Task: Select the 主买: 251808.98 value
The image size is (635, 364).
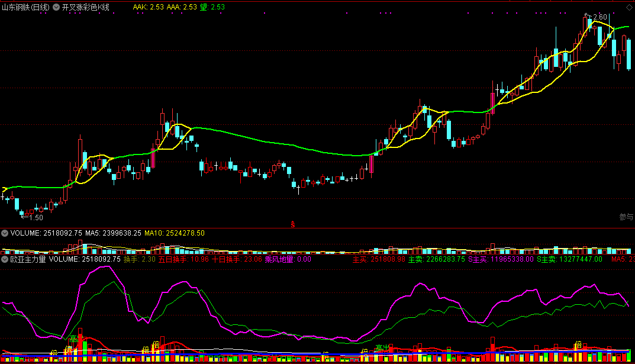Action: tap(379, 259)
